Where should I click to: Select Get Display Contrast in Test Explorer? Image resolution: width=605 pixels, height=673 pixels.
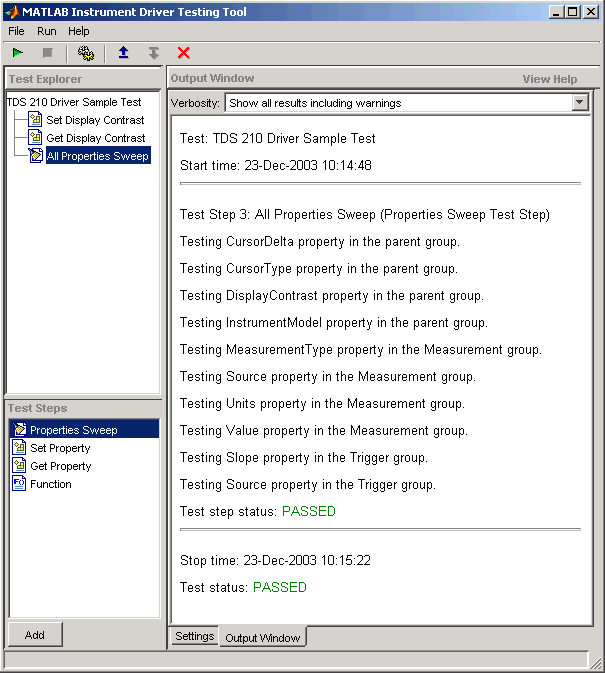pyautogui.click(x=95, y=138)
